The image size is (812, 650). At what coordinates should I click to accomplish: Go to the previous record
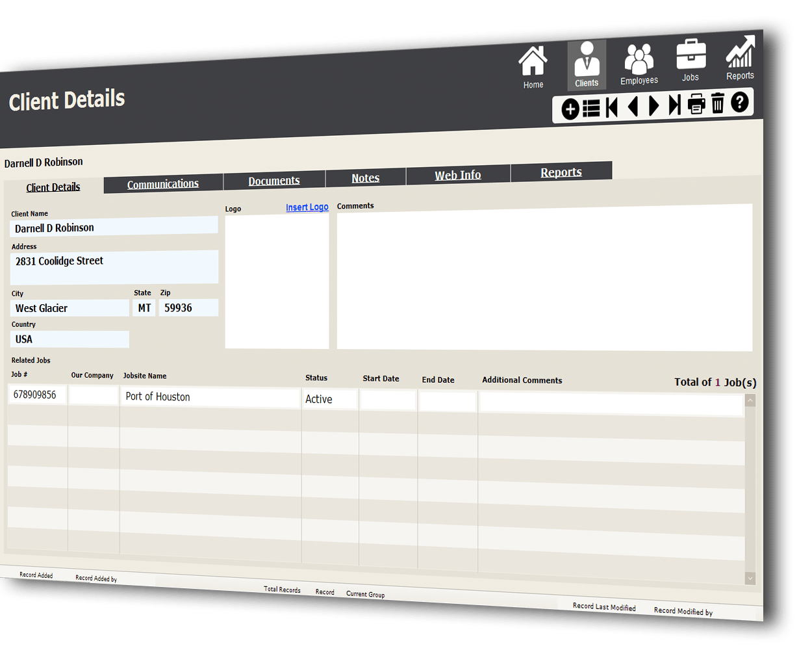(633, 106)
